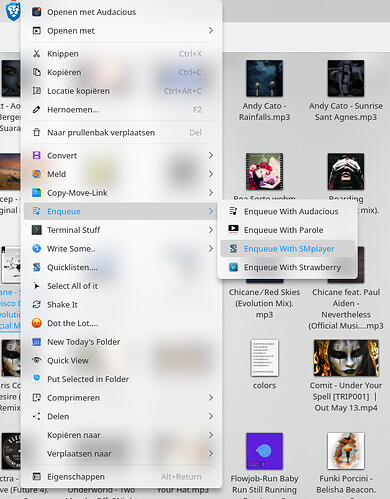Click the Copy-Move-Link document icon
This screenshot has width=390, height=499.
click(x=37, y=193)
